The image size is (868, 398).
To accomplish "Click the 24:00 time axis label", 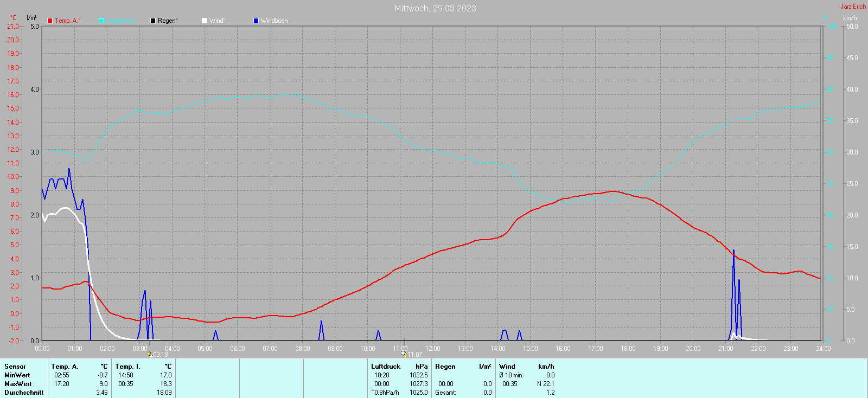I will pyautogui.click(x=824, y=349).
